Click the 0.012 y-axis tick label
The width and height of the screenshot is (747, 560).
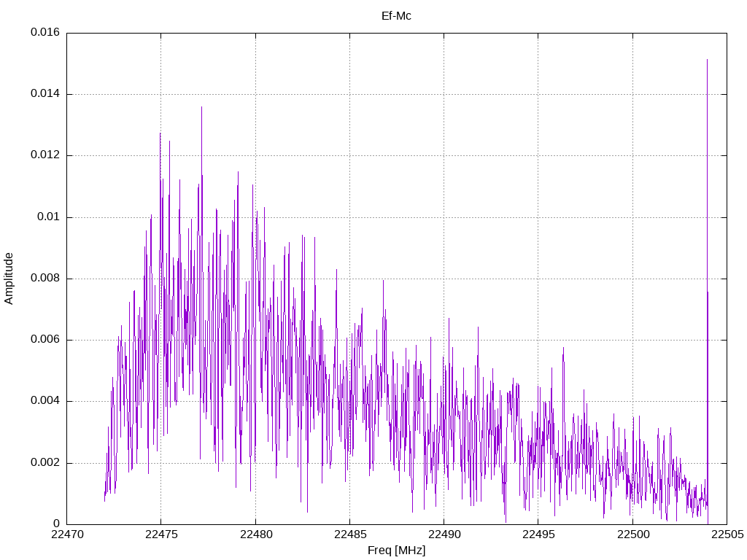(45, 155)
